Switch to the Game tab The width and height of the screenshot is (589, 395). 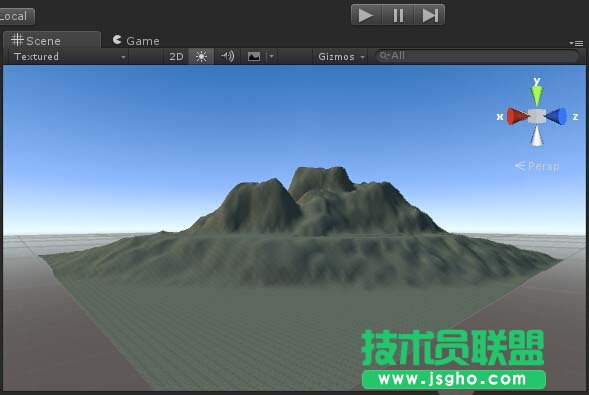tap(136, 41)
